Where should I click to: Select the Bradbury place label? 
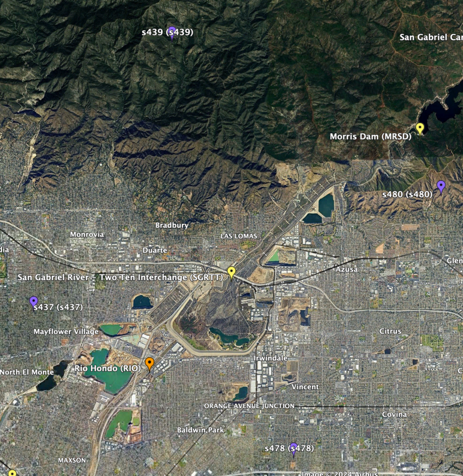click(x=172, y=225)
